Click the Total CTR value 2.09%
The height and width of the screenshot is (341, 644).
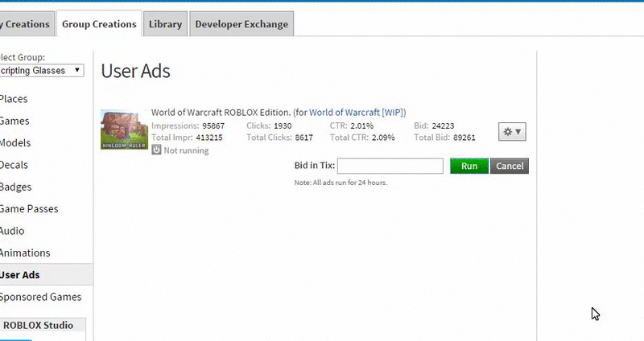pos(383,138)
